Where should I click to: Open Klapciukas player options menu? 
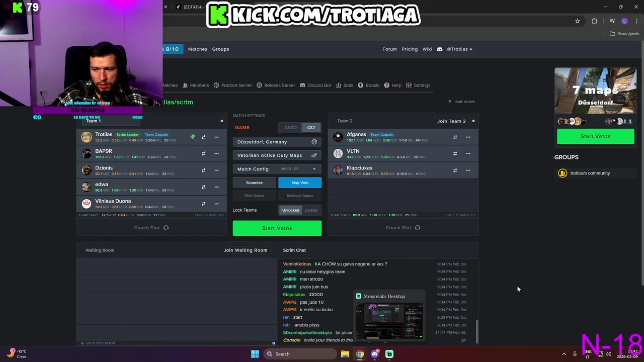point(468,170)
